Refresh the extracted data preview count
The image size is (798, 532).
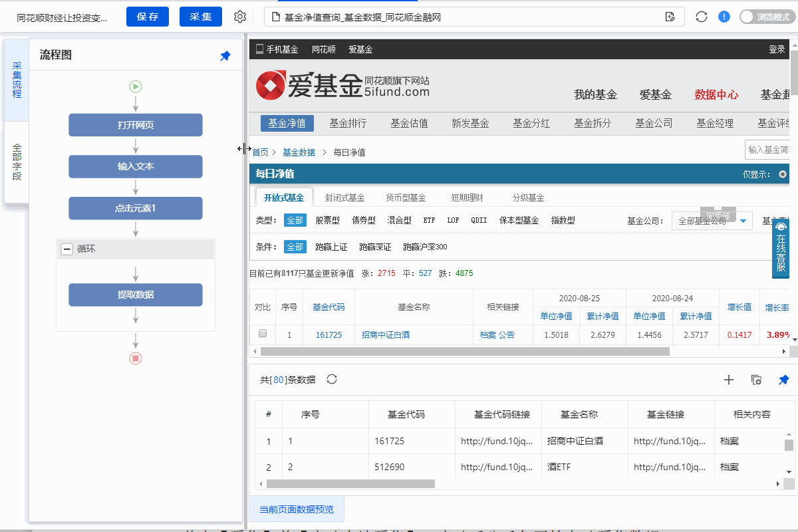332,379
